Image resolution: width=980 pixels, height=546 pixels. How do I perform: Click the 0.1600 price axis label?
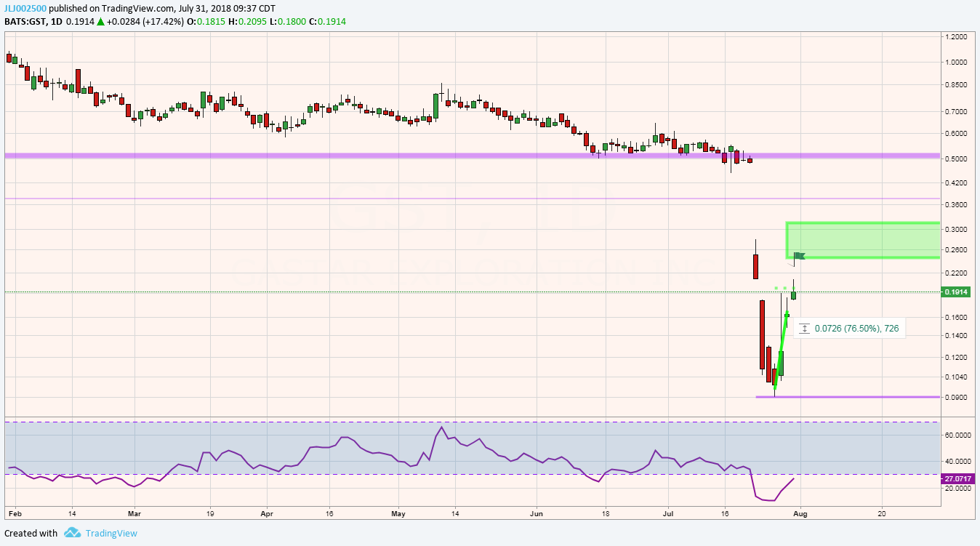[x=957, y=318]
